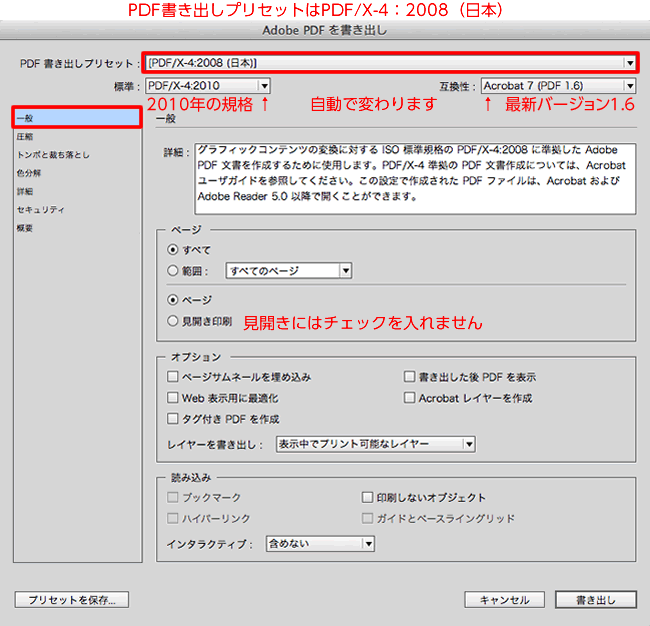Select the 範囲 radio button
This screenshot has height=626, width=650.
pos(172,271)
